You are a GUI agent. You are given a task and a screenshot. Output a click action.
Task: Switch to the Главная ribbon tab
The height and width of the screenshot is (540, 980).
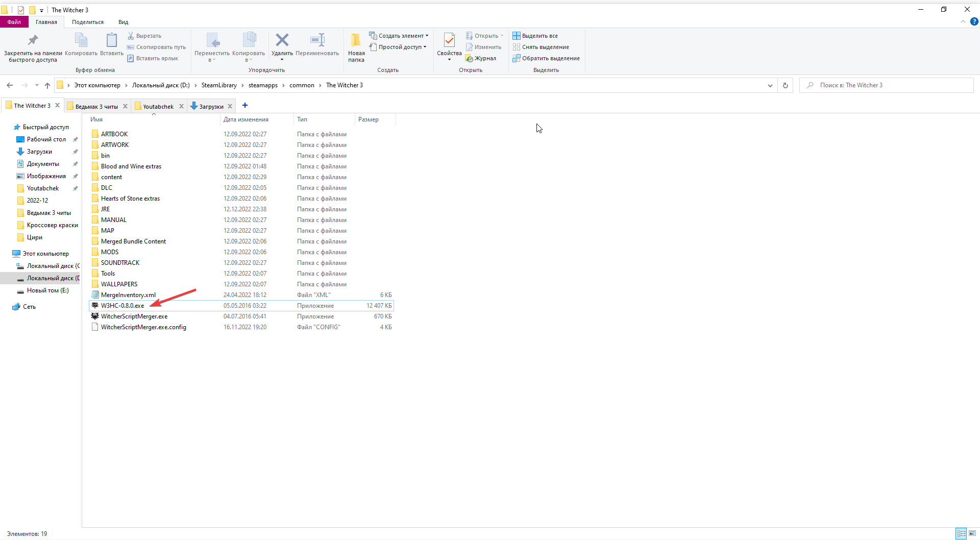click(46, 22)
